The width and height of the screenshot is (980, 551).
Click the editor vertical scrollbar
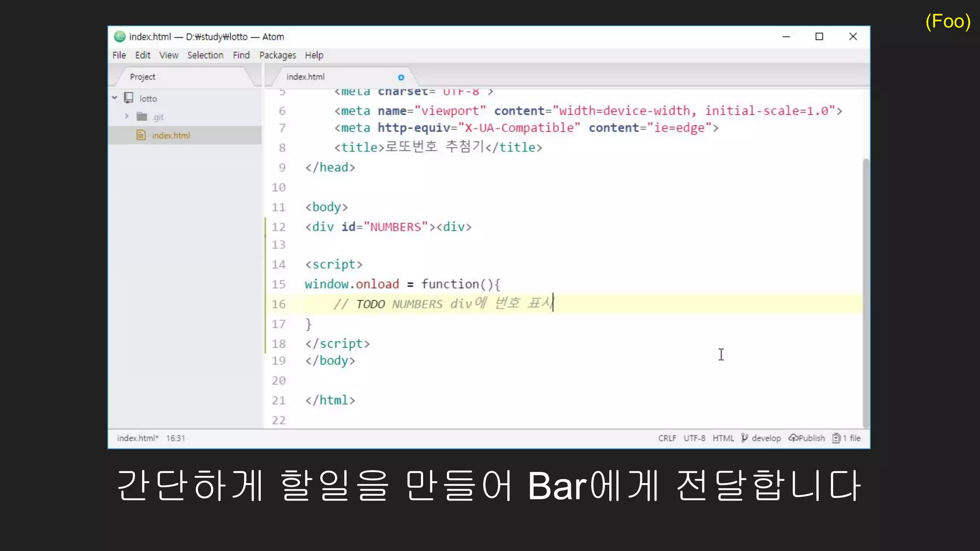866,293
